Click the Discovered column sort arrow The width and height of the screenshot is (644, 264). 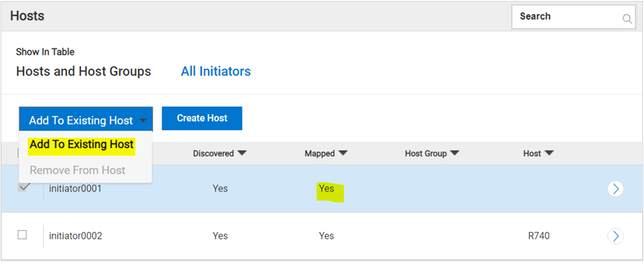pyautogui.click(x=242, y=153)
